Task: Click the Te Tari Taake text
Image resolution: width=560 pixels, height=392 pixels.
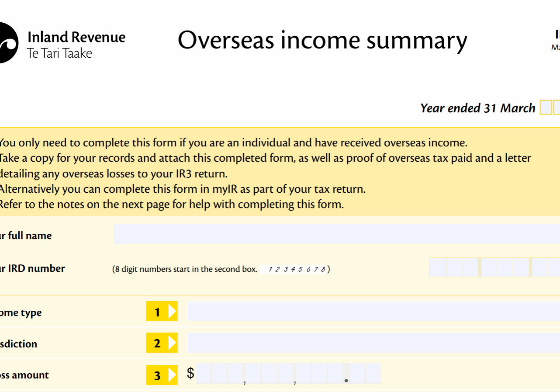Action: click(x=59, y=54)
